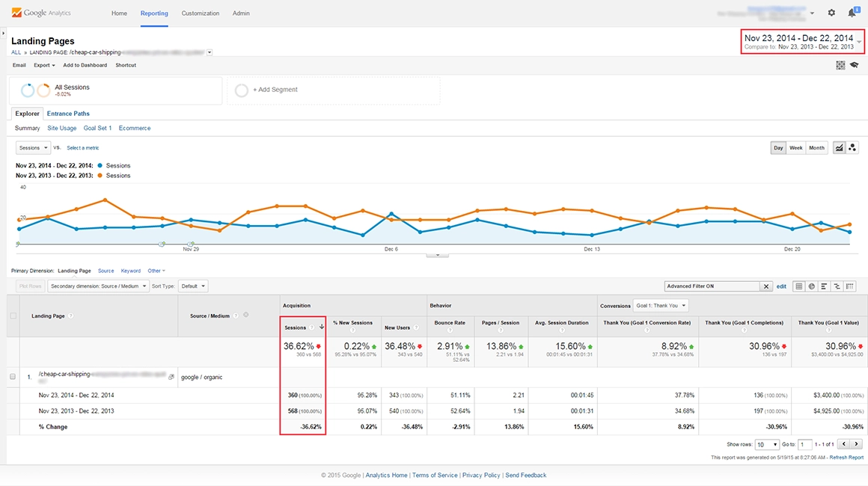Select the pie chart percentage view icon
Screen dimensions: 868x486
(x=812, y=286)
